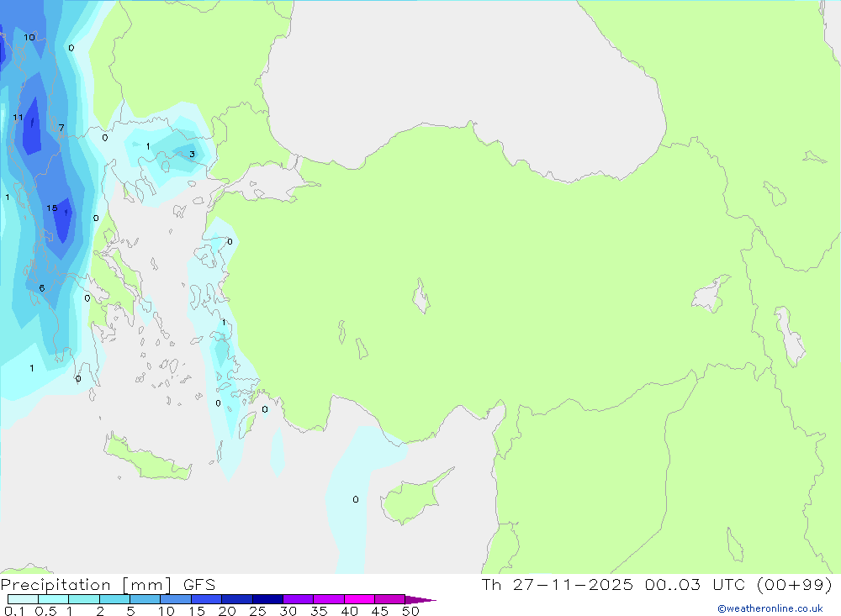Pick the 15–20 mm blue legend block
841x616 pixels.
click(207, 599)
